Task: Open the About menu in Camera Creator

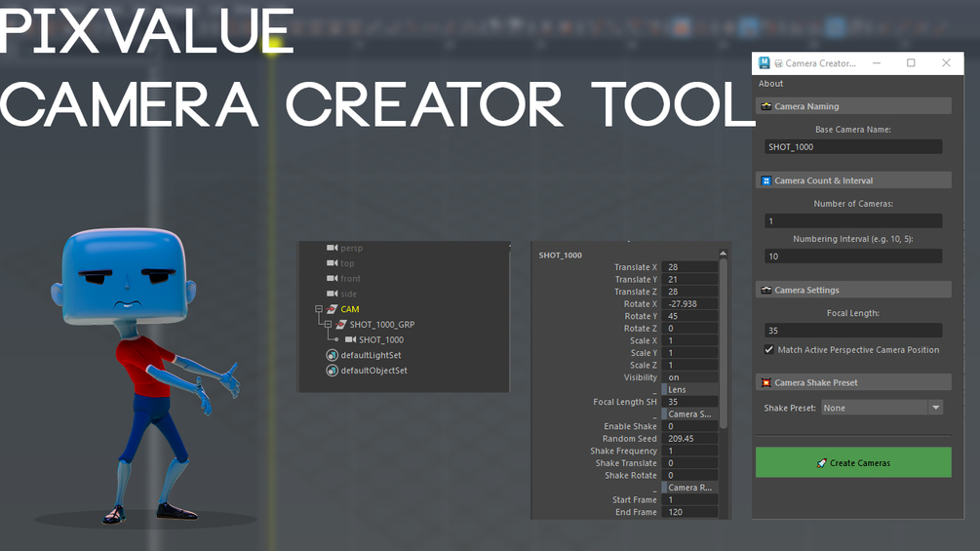Action: point(770,84)
